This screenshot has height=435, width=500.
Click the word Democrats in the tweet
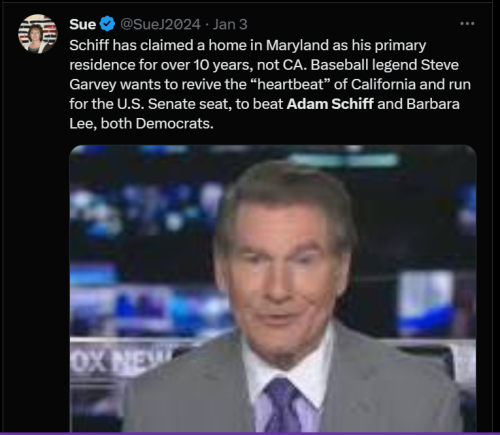click(x=173, y=123)
